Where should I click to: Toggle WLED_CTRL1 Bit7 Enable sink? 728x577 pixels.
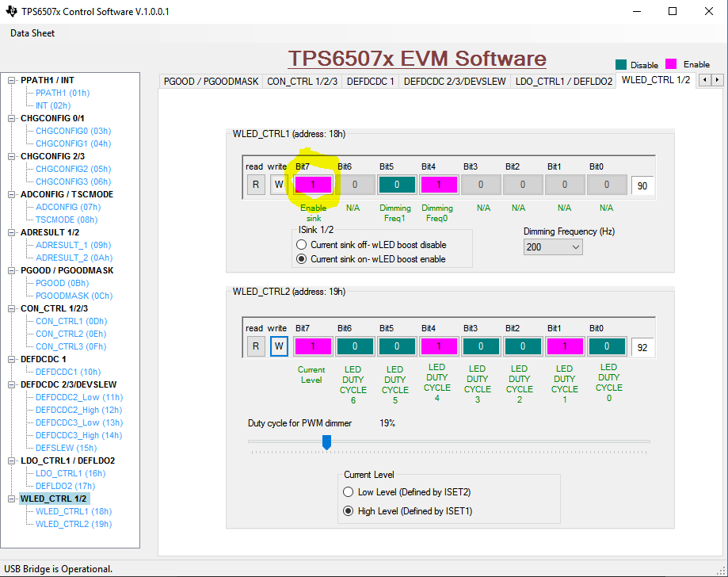click(x=313, y=185)
